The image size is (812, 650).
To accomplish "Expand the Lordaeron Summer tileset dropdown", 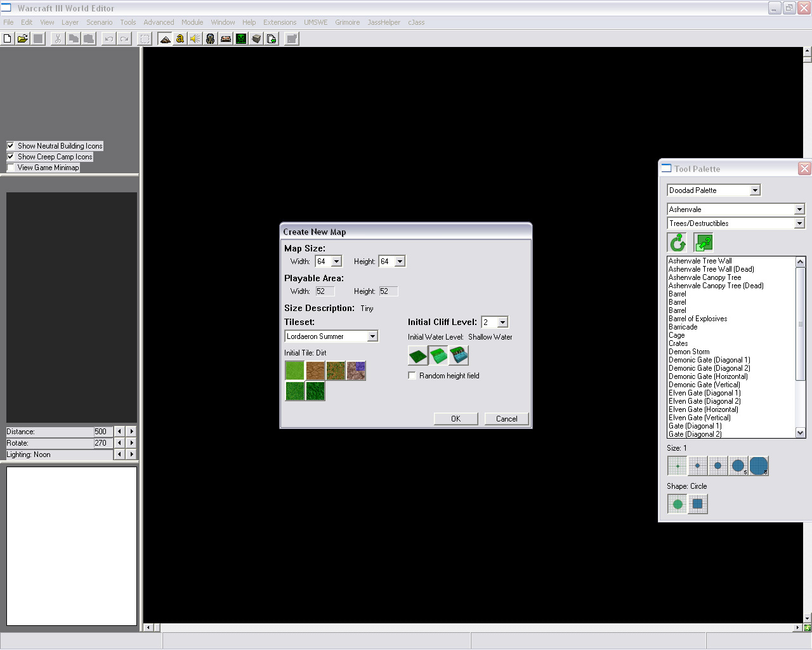I will coord(372,336).
